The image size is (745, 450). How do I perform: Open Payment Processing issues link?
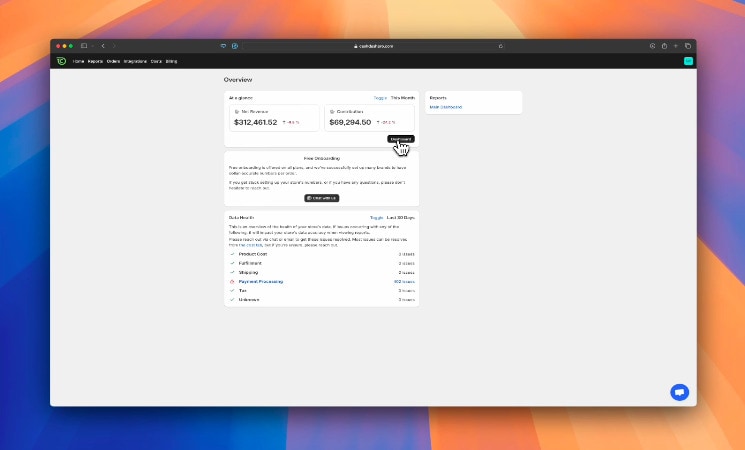click(404, 282)
